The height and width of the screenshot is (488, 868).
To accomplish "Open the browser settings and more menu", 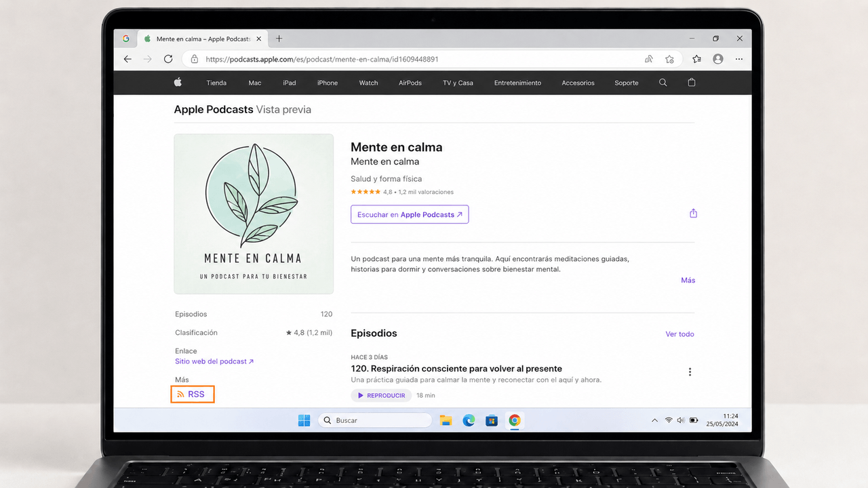I will click(739, 59).
